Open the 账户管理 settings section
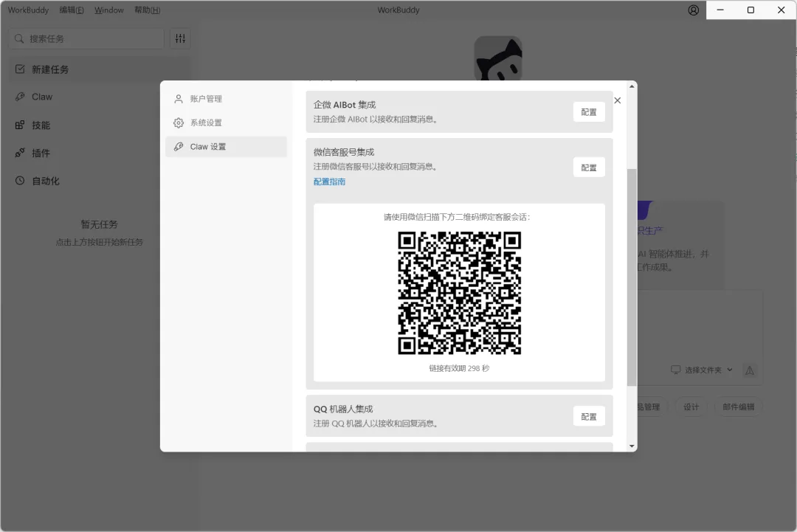The width and height of the screenshot is (797, 532). pyautogui.click(x=227, y=99)
